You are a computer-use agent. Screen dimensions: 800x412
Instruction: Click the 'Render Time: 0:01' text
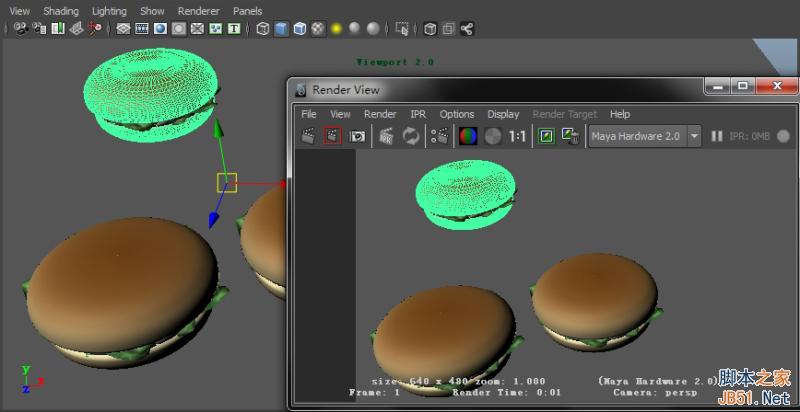[x=507, y=393]
